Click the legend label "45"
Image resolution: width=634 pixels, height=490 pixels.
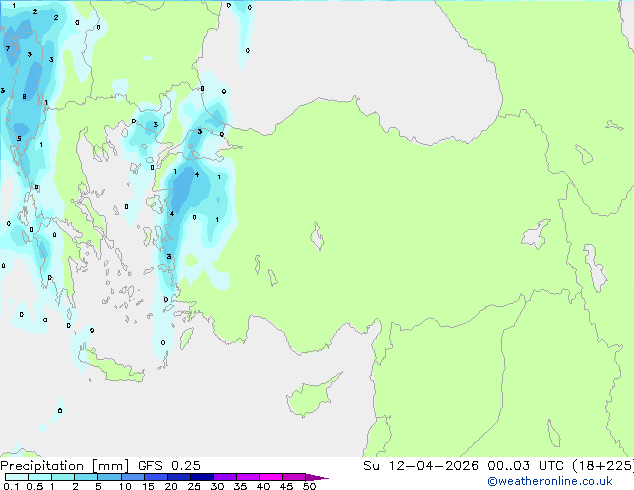pos(286,486)
